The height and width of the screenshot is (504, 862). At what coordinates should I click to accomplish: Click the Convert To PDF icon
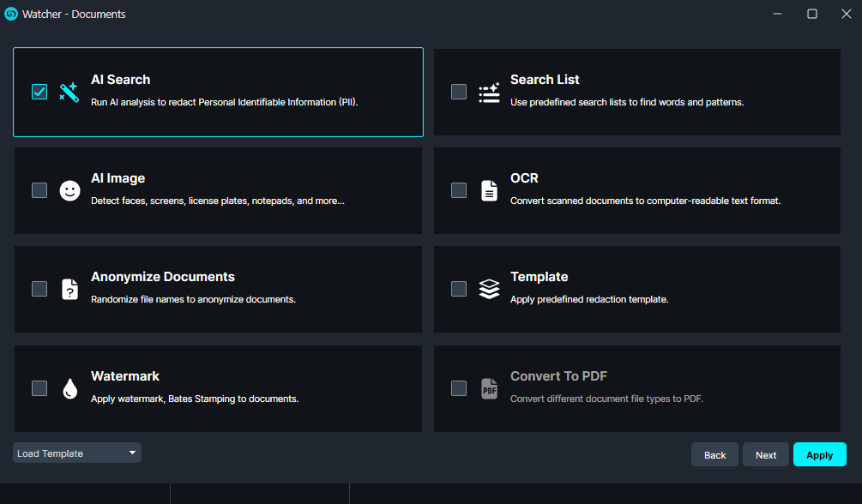point(489,388)
